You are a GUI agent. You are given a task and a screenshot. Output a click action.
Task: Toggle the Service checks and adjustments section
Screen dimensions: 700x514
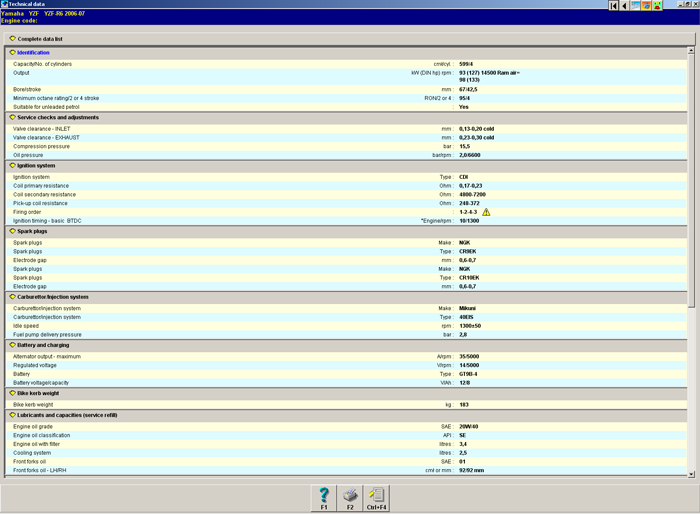(x=13, y=117)
